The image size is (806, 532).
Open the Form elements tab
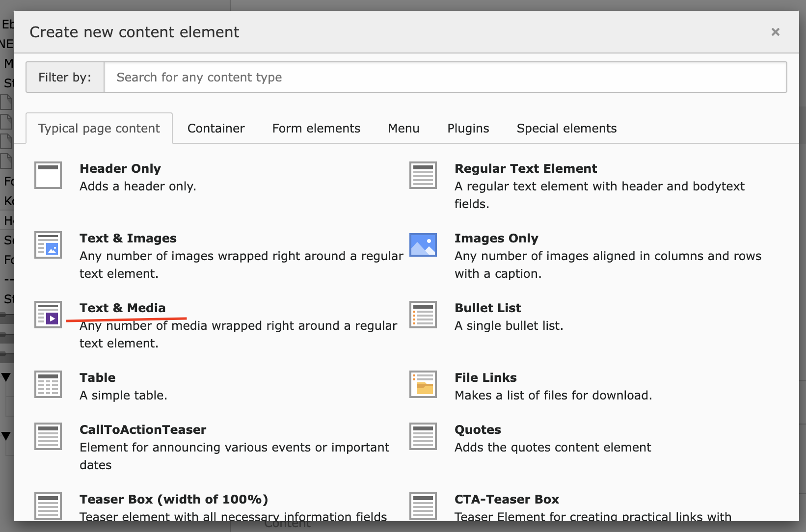pos(316,129)
